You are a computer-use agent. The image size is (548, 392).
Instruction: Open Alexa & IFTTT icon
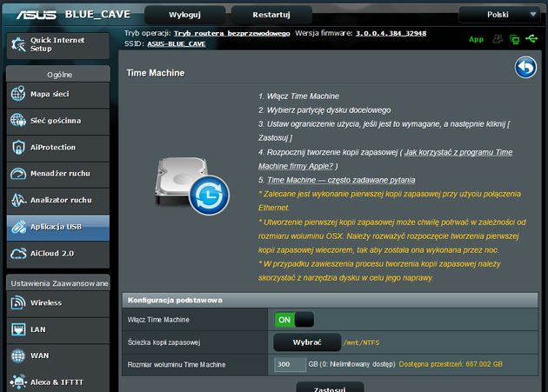pos(18,382)
